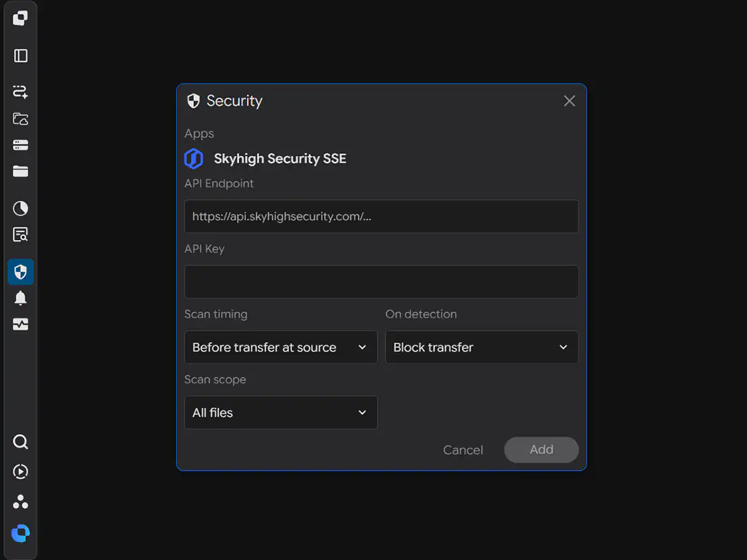Open the Scan scope All files dropdown

tap(281, 413)
